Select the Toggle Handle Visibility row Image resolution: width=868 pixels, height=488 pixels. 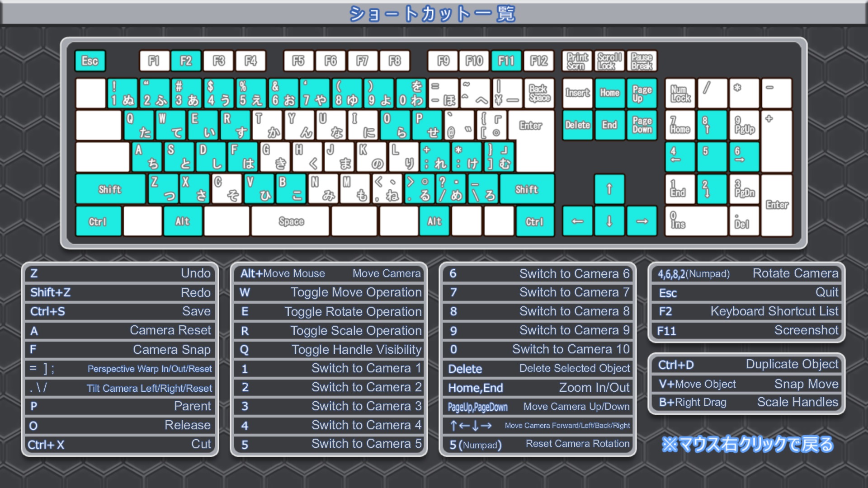point(329,349)
